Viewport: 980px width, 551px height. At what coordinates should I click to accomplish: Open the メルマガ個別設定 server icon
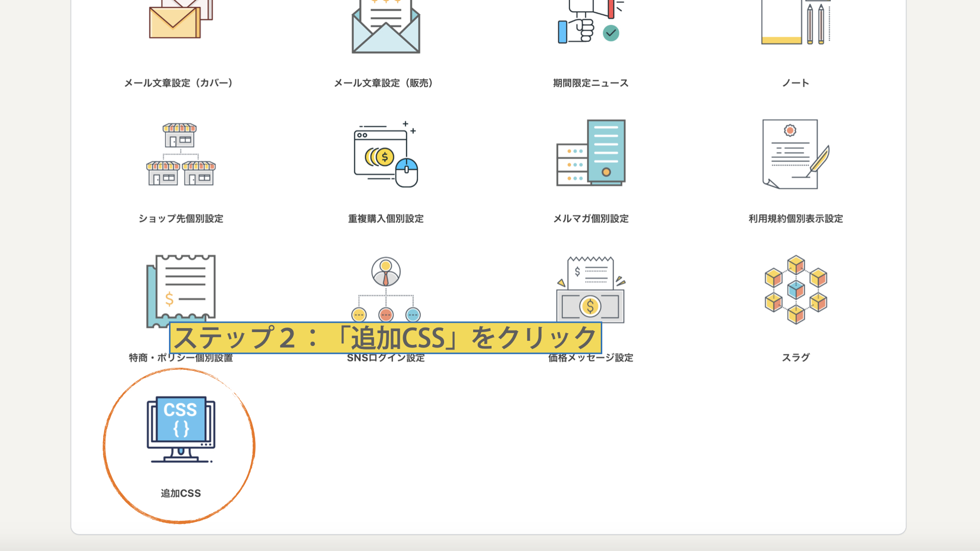(x=591, y=153)
